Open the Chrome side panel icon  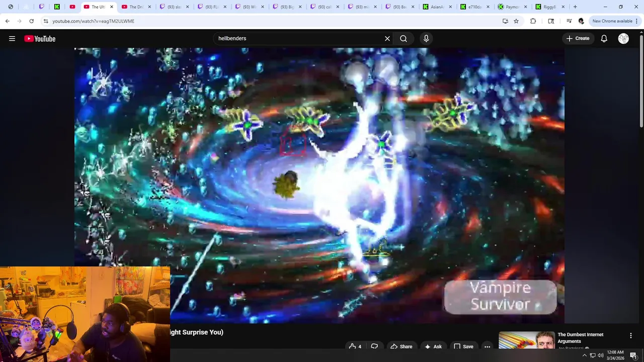551,21
